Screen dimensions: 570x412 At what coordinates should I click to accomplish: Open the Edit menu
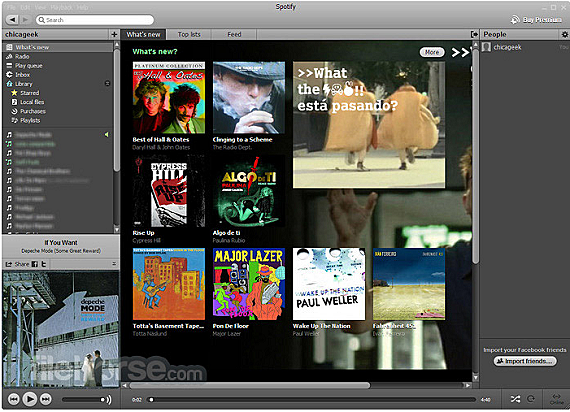pyautogui.click(x=25, y=7)
